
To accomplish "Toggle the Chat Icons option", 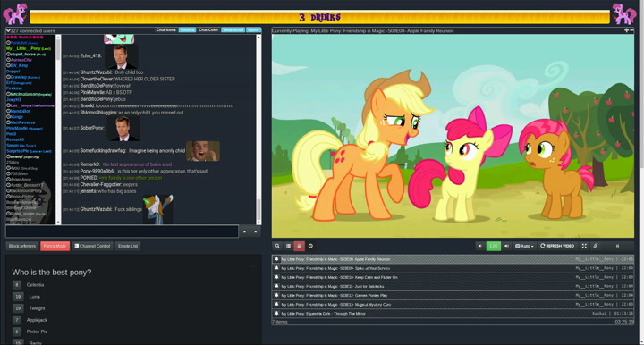I will pos(166,30).
